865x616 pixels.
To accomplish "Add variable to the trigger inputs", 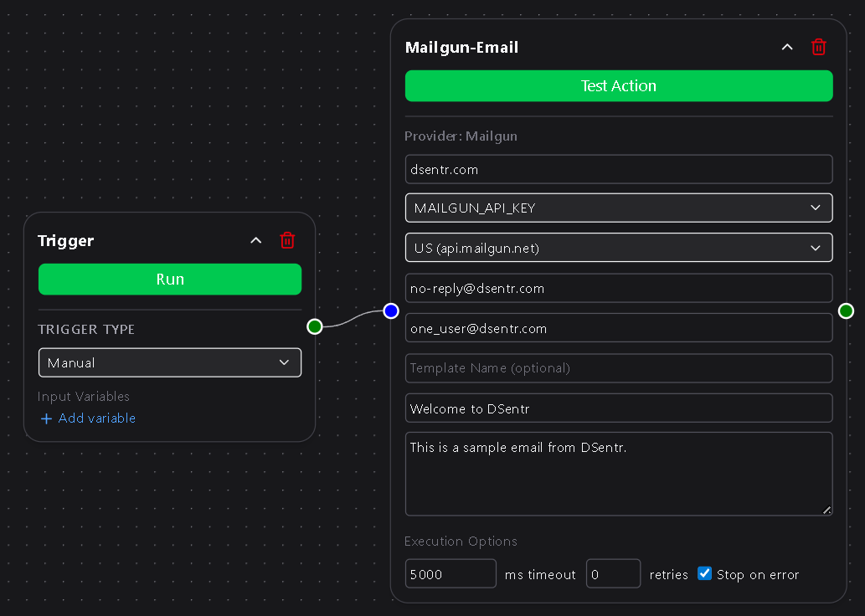I will tap(88, 418).
